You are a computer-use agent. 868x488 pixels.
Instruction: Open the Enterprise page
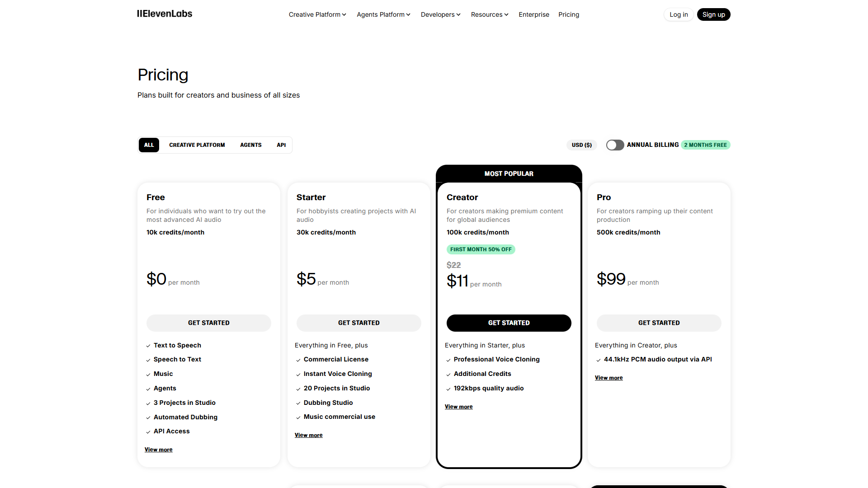coord(533,14)
